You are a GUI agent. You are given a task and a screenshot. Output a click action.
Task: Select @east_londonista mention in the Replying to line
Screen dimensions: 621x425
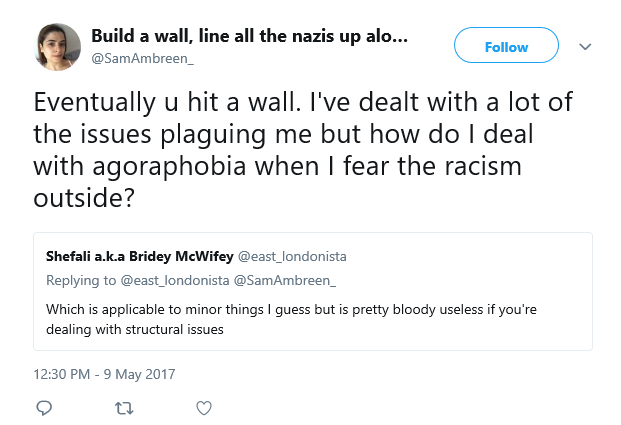pos(175,280)
